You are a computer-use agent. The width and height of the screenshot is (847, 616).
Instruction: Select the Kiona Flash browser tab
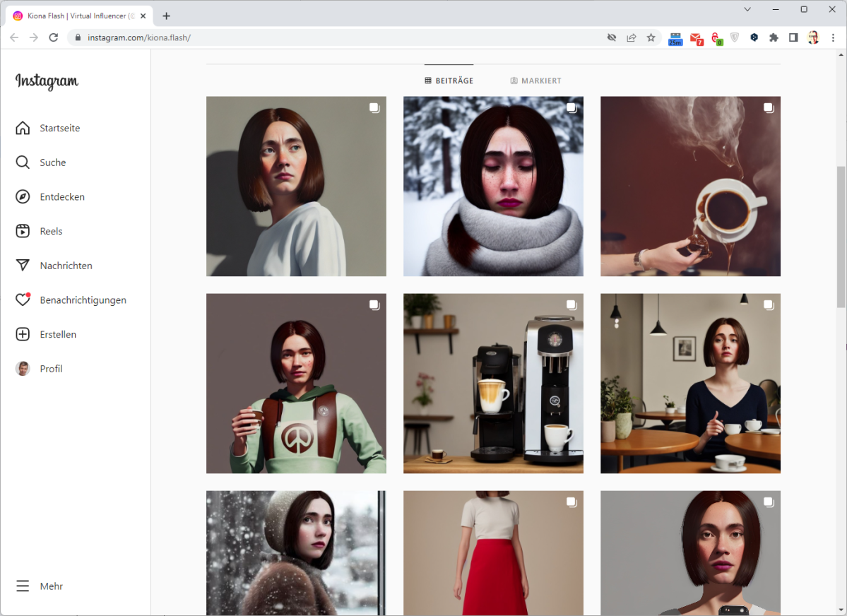tap(79, 16)
